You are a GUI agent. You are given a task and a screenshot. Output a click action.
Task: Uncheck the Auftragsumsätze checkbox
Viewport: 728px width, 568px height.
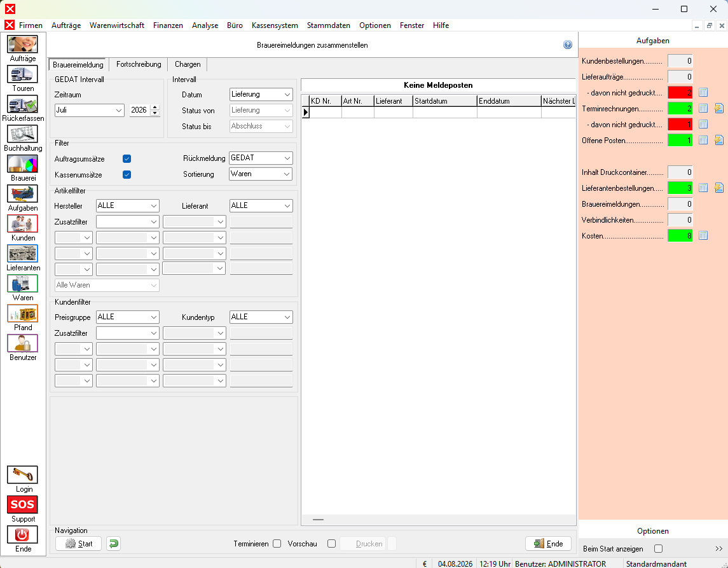click(127, 159)
